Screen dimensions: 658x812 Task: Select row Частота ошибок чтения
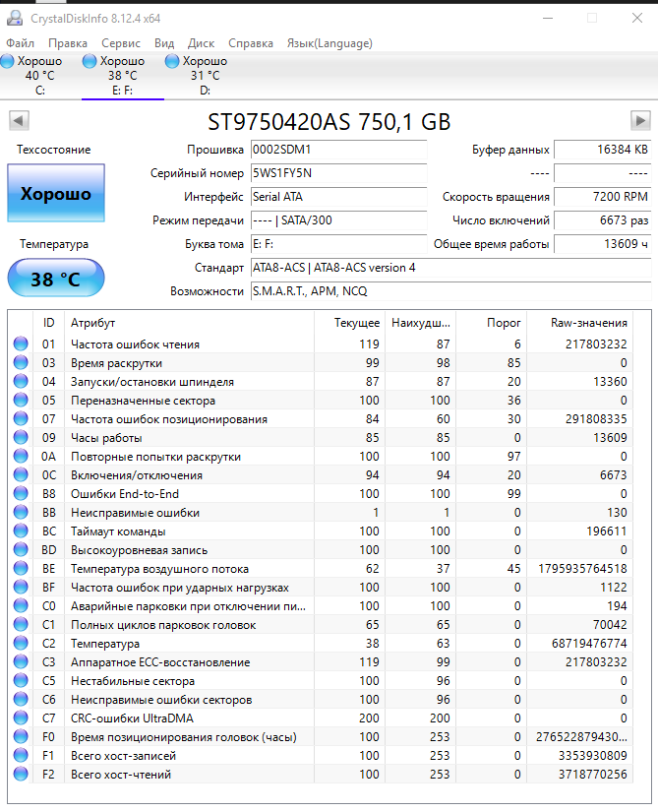(321, 344)
